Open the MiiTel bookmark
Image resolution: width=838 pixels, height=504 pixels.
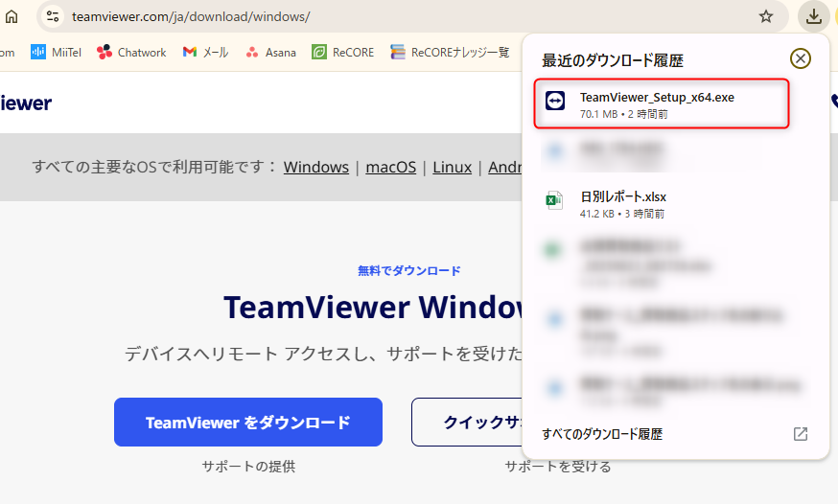(x=57, y=53)
